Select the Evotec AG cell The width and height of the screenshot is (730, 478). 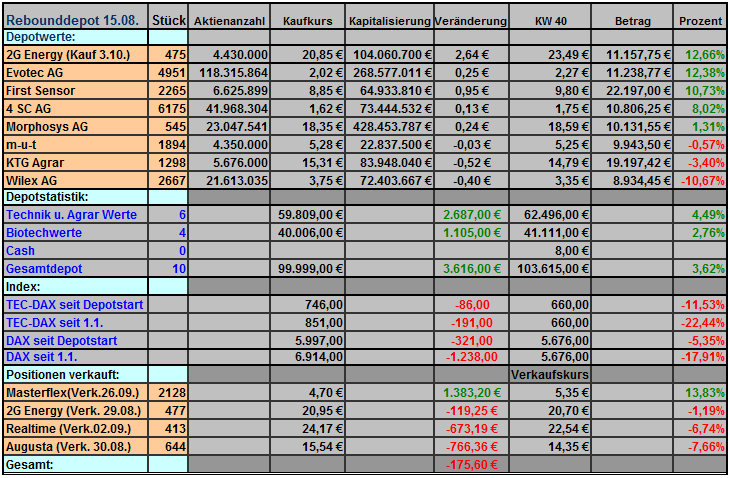[75, 73]
